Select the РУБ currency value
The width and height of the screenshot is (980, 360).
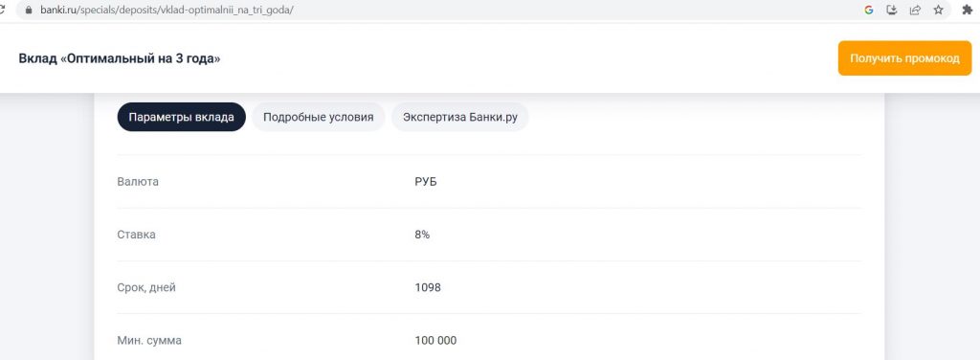pyautogui.click(x=426, y=182)
